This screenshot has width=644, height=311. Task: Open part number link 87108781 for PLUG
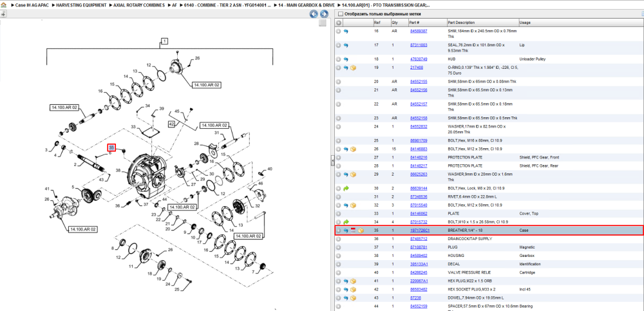click(419, 247)
